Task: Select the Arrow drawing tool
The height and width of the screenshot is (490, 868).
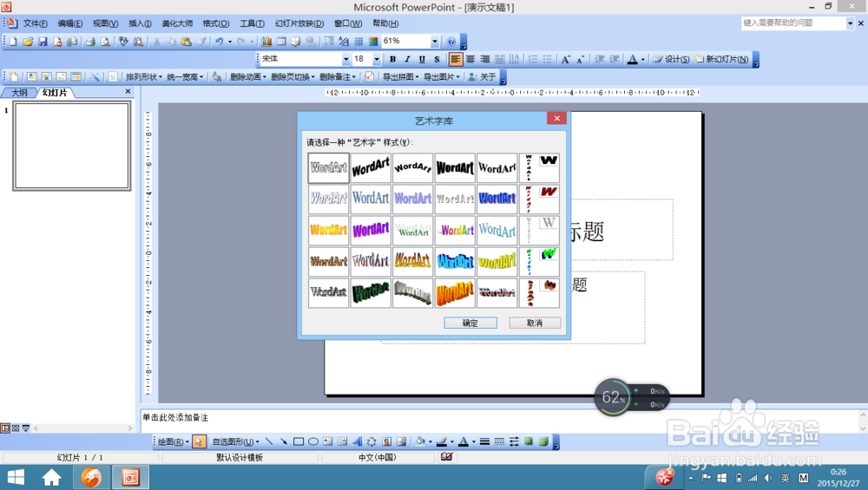Action: point(284,441)
